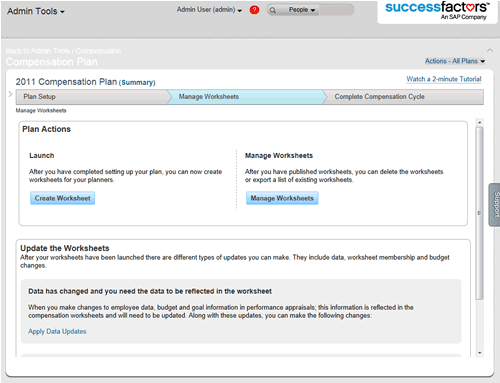Viewport: 500px width, 383px height.
Task: Click the 'Update the Worksheets' heading
Action: coord(65,248)
